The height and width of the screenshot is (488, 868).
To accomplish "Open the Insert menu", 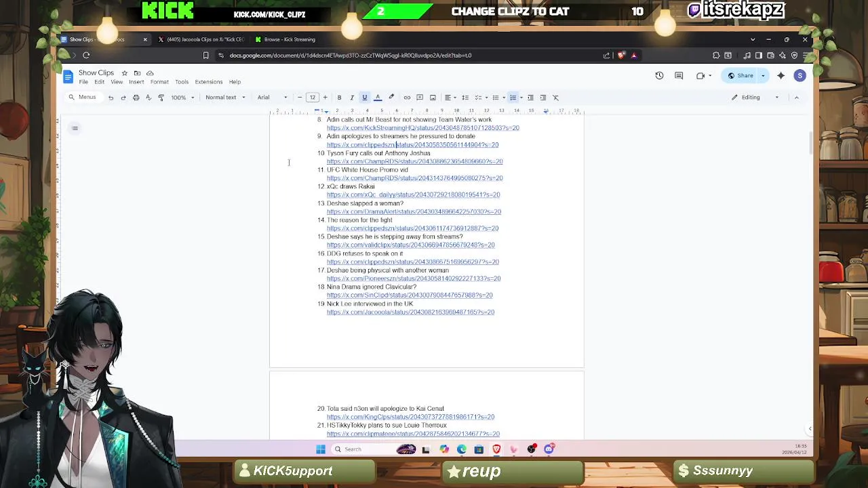I will (x=136, y=82).
